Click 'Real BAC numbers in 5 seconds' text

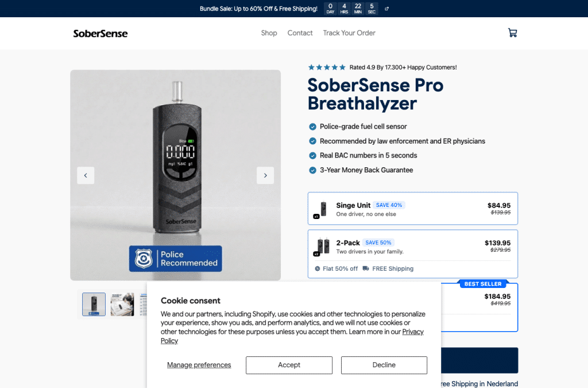[x=368, y=156]
